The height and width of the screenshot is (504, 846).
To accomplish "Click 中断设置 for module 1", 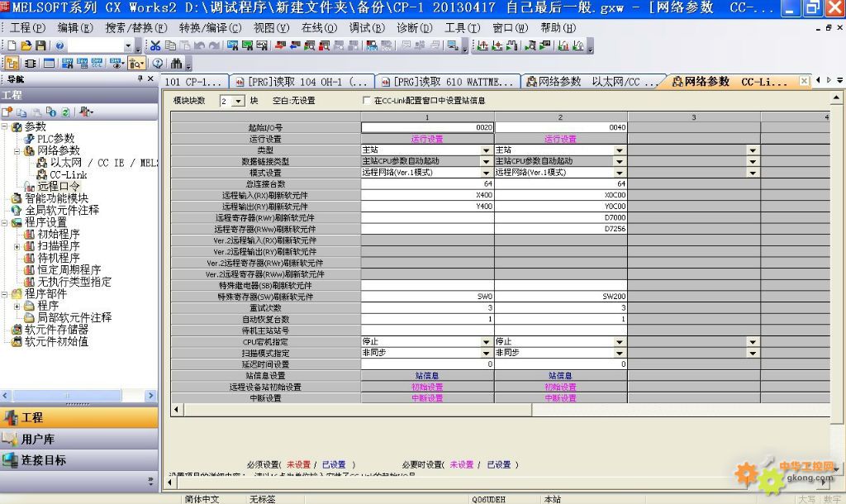I will tap(427, 398).
